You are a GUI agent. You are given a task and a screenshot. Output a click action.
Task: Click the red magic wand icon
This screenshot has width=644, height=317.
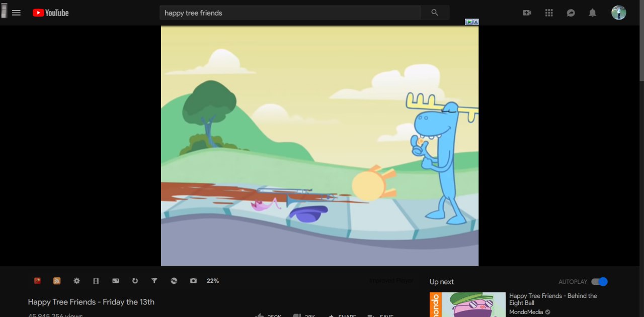pos(37,281)
